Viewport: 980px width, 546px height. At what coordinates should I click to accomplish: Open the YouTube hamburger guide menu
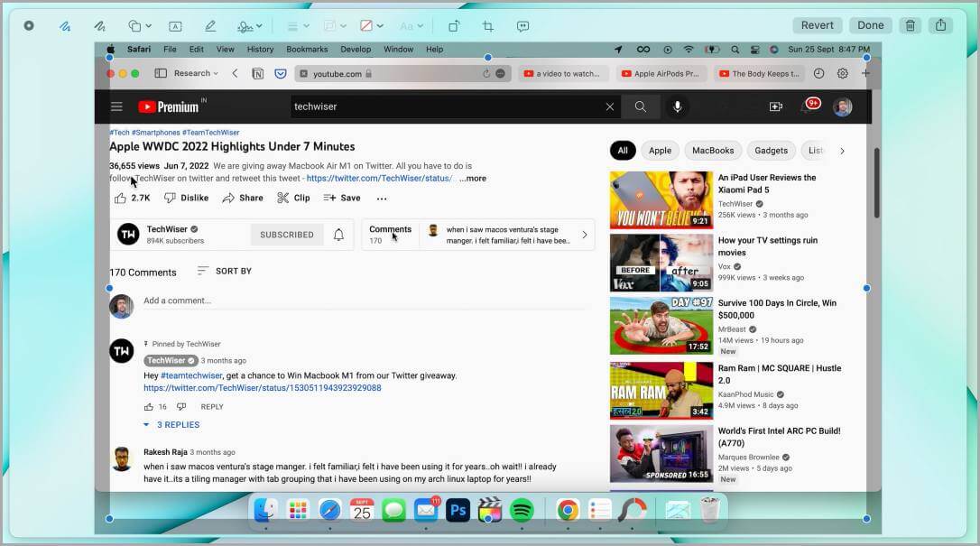(x=117, y=106)
